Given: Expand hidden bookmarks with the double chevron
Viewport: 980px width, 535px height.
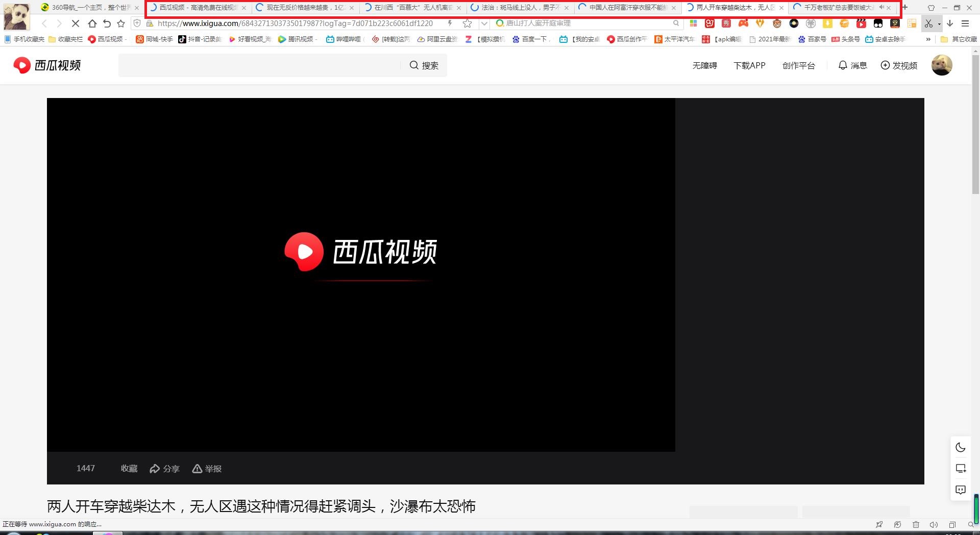Looking at the screenshot, I should point(928,39).
